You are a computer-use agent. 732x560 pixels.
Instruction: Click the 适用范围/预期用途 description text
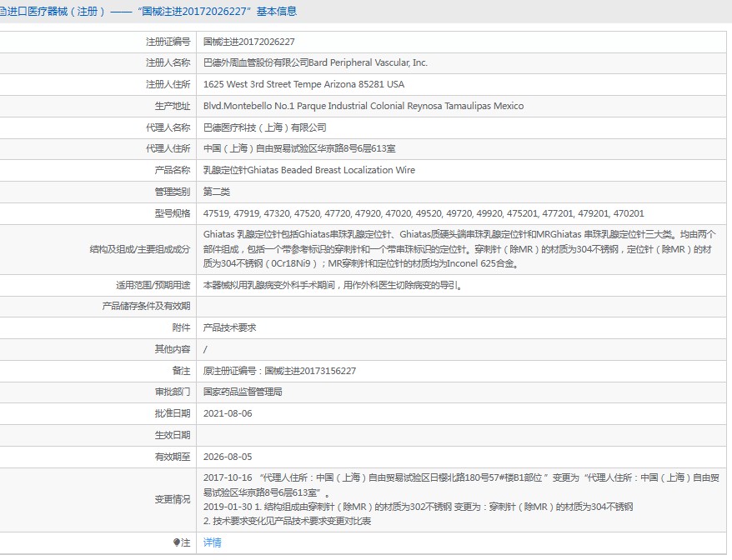click(x=332, y=285)
